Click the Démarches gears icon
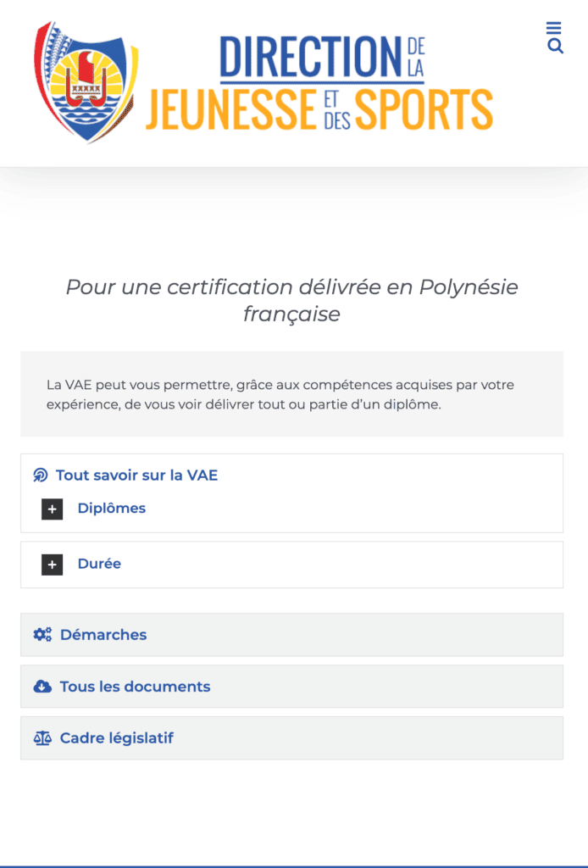The width and height of the screenshot is (588, 868). (x=42, y=634)
